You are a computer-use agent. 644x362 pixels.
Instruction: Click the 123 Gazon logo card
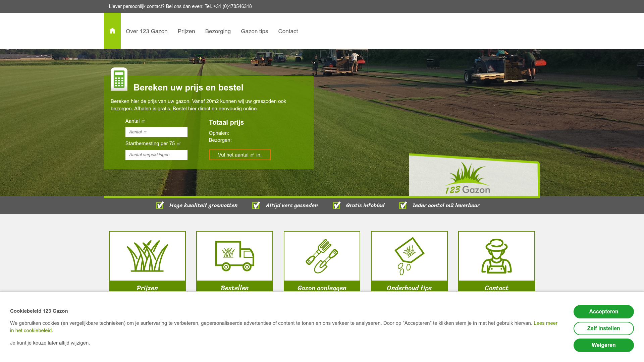coord(474,176)
